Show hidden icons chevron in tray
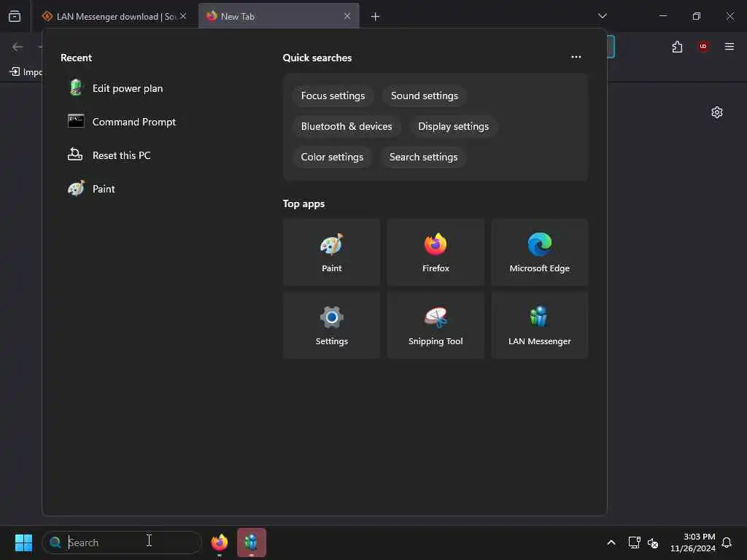 coord(611,542)
